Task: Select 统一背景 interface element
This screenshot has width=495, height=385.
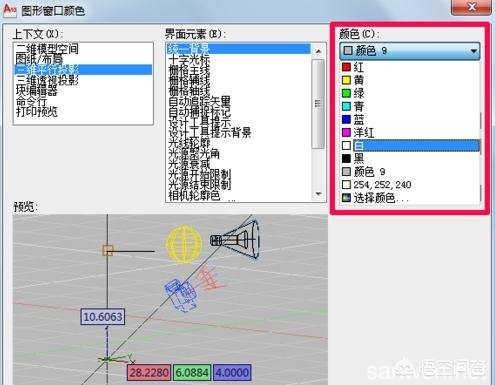Action: point(239,49)
